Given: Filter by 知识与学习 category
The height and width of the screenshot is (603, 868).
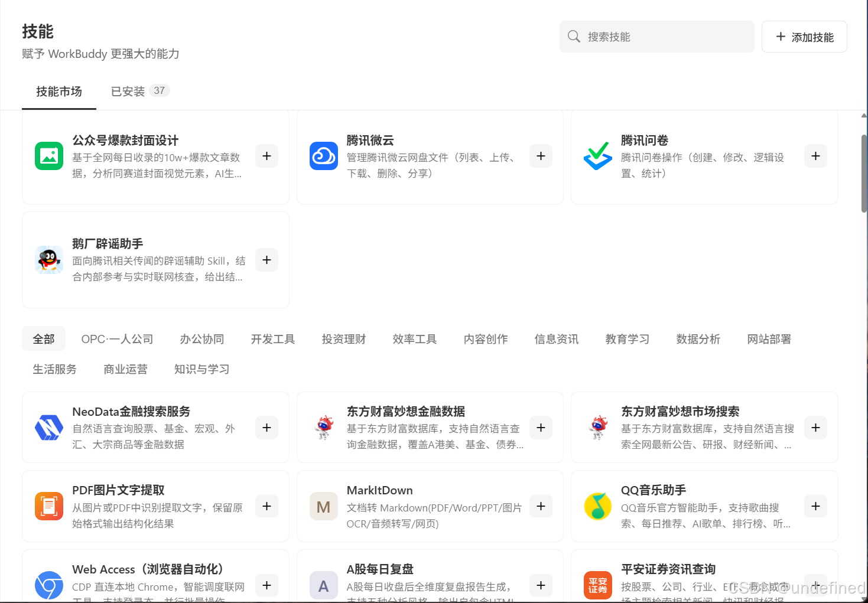Looking at the screenshot, I should tap(202, 369).
